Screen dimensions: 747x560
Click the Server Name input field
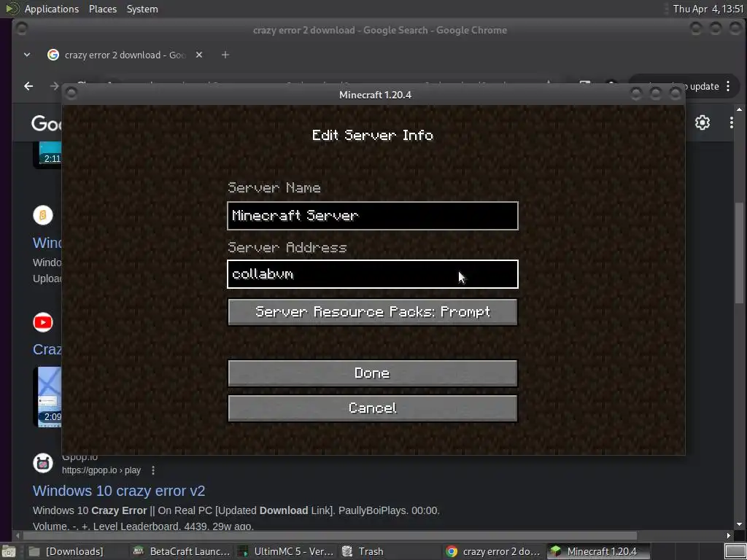[373, 216]
